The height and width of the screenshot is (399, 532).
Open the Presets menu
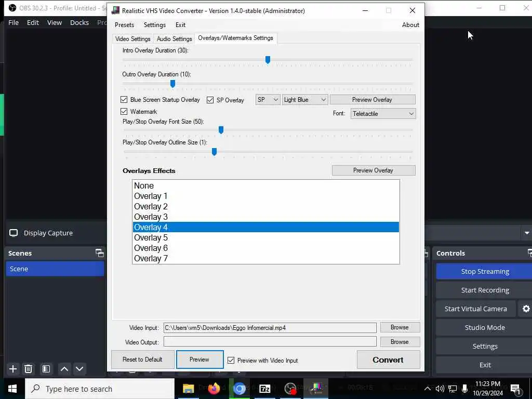click(124, 25)
